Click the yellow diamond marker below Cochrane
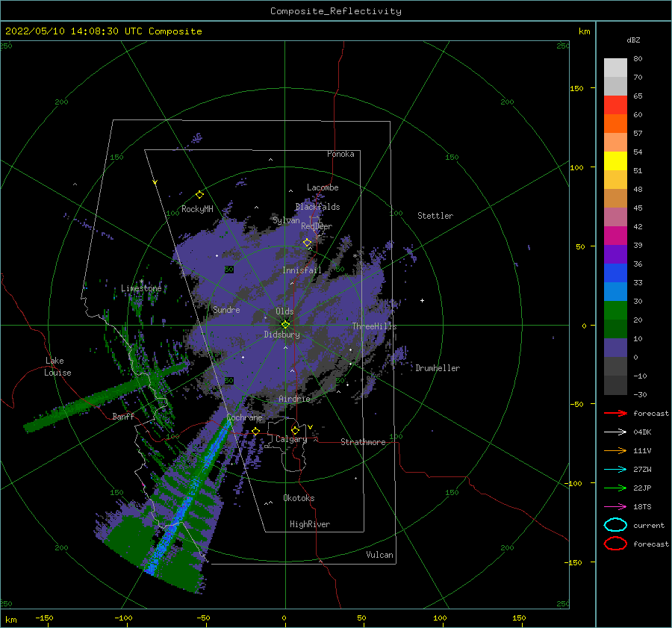The image size is (672, 628). 256,431
